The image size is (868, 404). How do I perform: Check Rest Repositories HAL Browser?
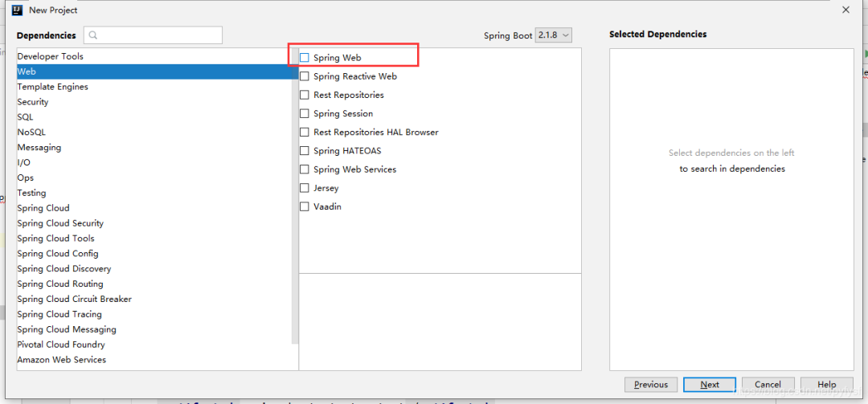[x=305, y=133]
